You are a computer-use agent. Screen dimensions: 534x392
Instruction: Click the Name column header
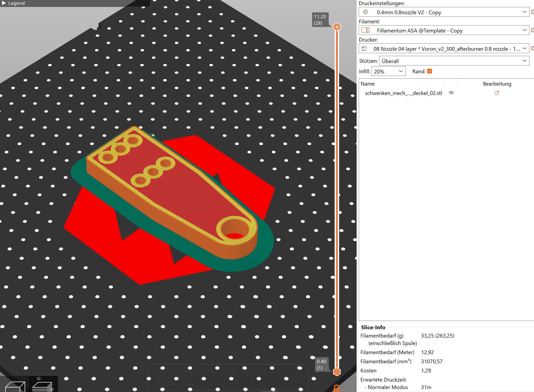point(368,84)
